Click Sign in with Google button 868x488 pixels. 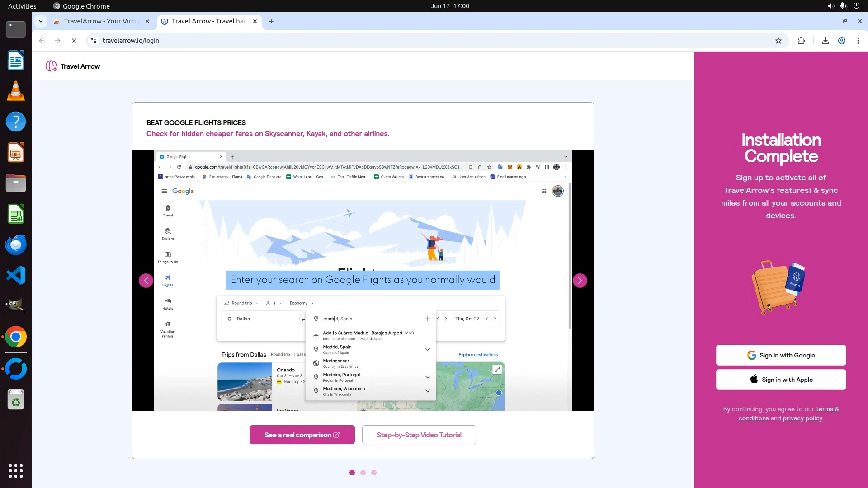pos(781,355)
